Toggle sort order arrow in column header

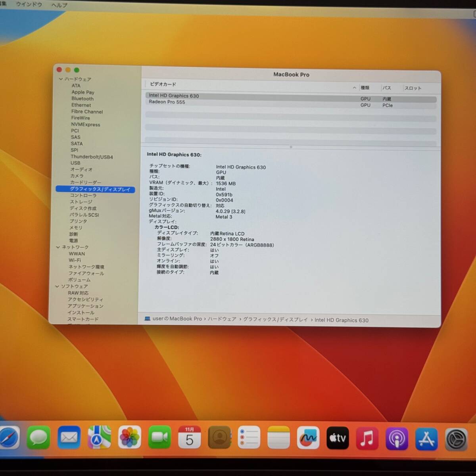pyautogui.click(x=354, y=88)
